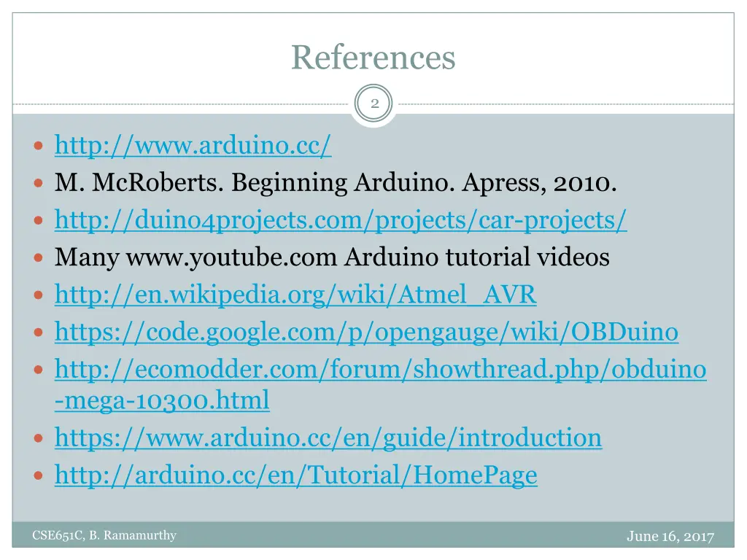Image resolution: width=747 pixels, height=560 pixels.
Task: Open the arduino.cc guide introduction link
Action: point(328,437)
